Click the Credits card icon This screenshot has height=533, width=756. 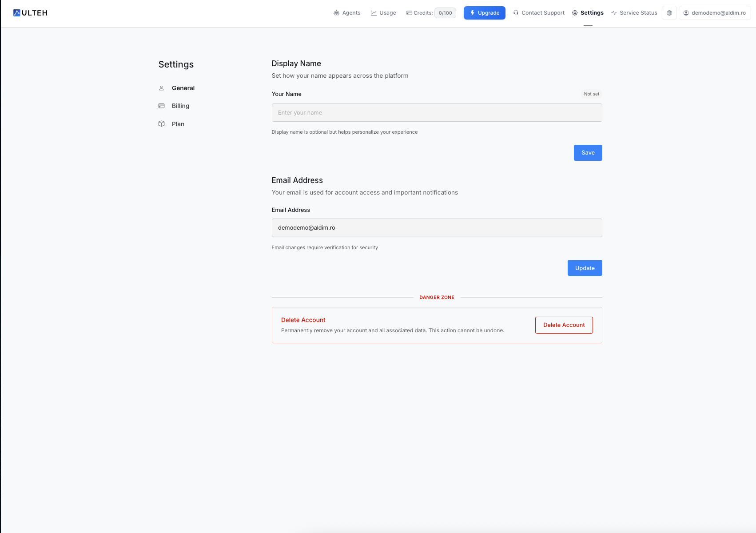(x=409, y=13)
